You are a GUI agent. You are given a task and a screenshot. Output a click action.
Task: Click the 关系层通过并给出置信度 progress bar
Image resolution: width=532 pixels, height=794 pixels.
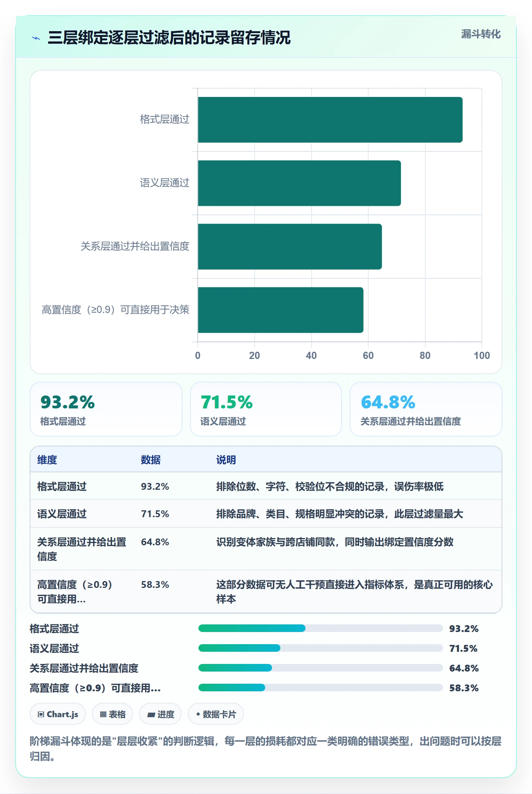(321, 668)
